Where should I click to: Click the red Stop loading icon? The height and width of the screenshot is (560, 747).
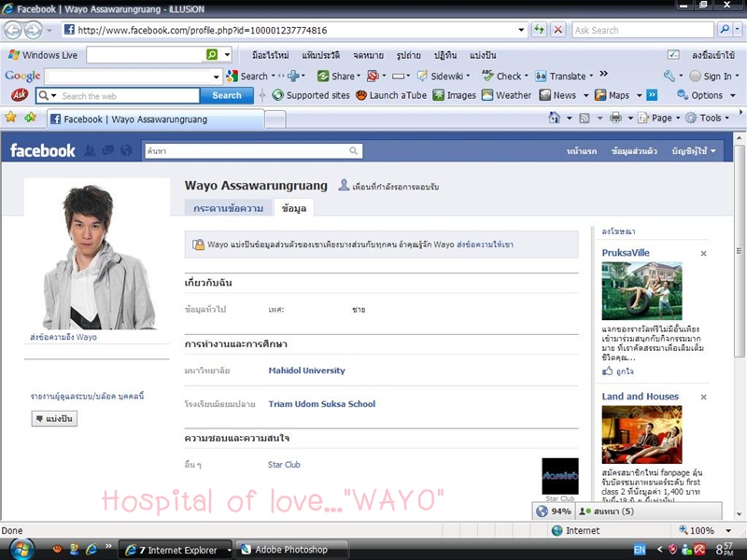coord(558,30)
